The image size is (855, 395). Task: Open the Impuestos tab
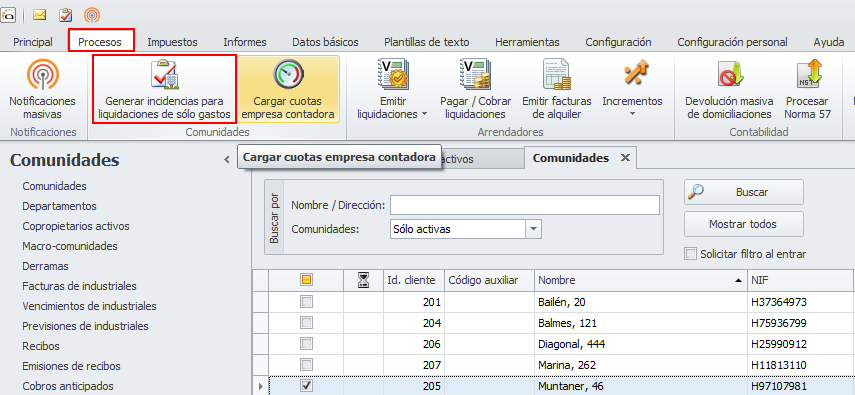172,42
